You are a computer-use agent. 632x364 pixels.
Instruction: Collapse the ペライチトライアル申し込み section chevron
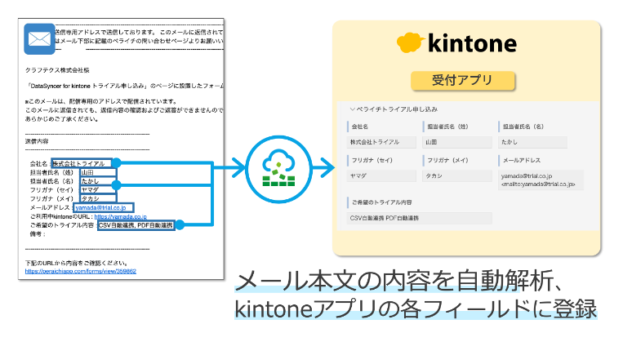352,109
